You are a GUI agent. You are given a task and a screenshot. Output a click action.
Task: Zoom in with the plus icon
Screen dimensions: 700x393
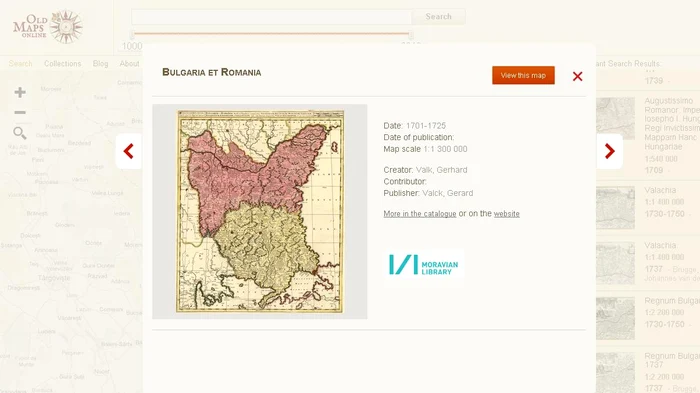pos(20,92)
